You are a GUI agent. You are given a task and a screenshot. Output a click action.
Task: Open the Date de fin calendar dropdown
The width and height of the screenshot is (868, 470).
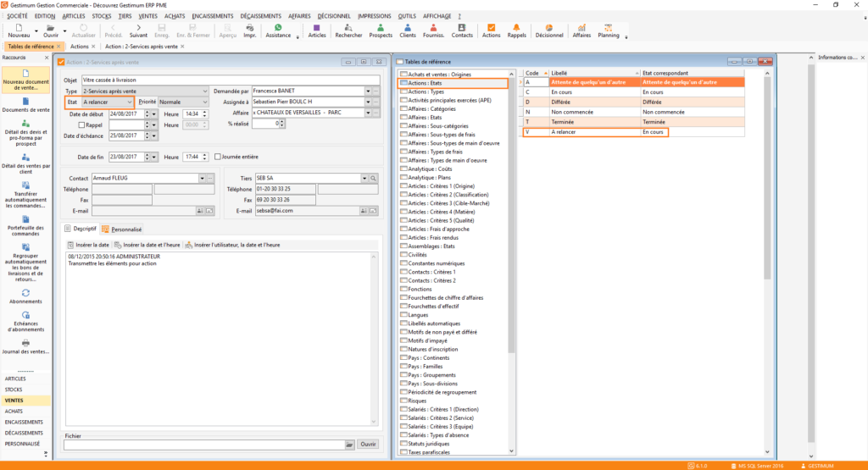point(154,157)
